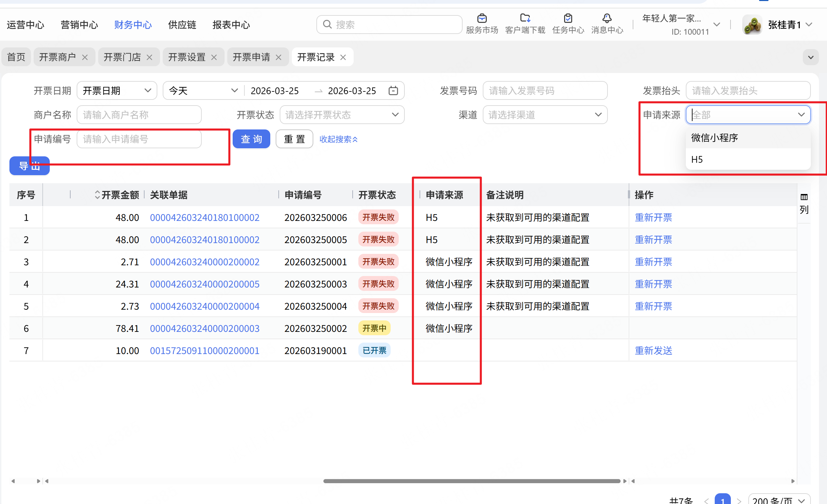Click the 查询 search button
This screenshot has width=827, height=504.
coord(251,139)
